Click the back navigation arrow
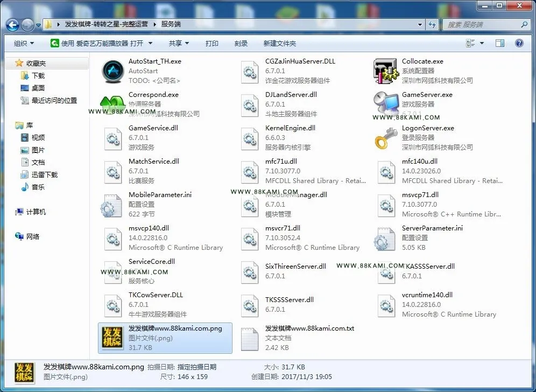 click(13, 24)
